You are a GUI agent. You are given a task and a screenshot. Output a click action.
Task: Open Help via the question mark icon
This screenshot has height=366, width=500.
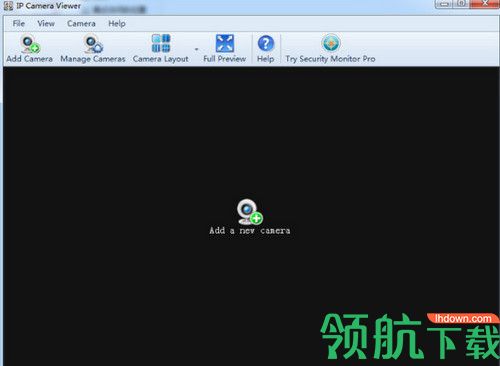tap(266, 44)
